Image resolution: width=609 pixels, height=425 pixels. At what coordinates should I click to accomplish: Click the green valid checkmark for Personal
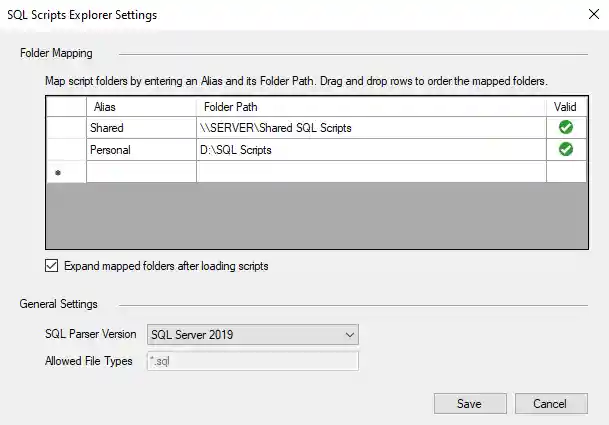click(x=566, y=150)
